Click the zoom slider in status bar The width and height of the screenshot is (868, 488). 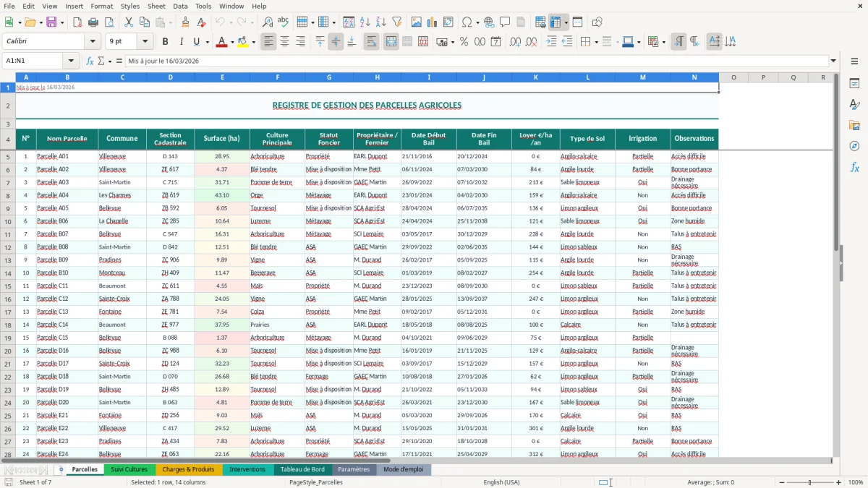pos(809,482)
